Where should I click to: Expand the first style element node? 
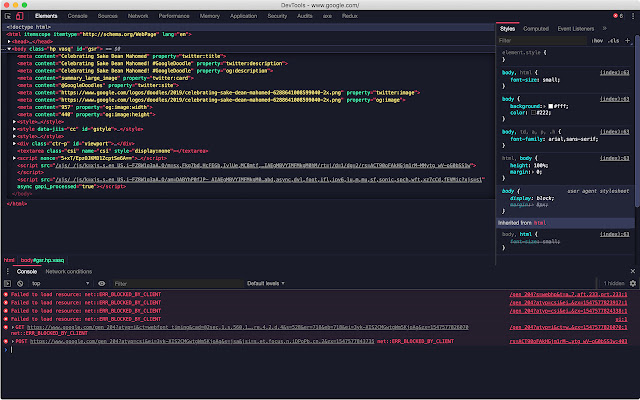[x=14, y=122]
